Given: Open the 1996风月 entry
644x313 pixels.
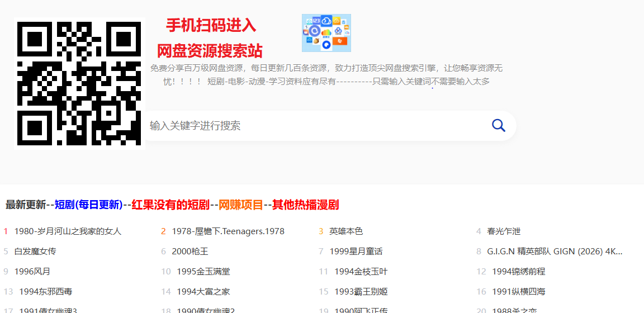Looking at the screenshot, I should 32,272.
